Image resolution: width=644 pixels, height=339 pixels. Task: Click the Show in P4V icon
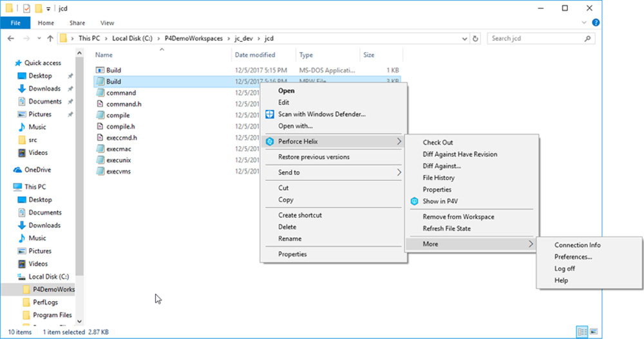pyautogui.click(x=414, y=201)
